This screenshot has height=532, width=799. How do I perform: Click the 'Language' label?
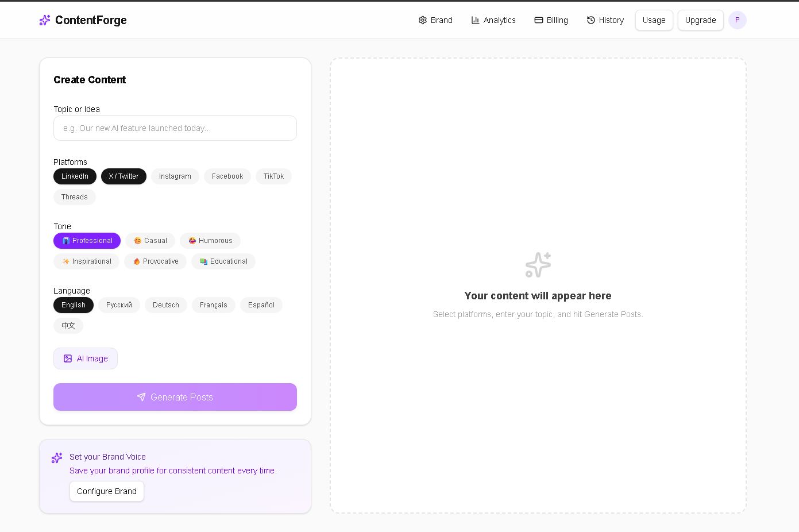click(72, 291)
